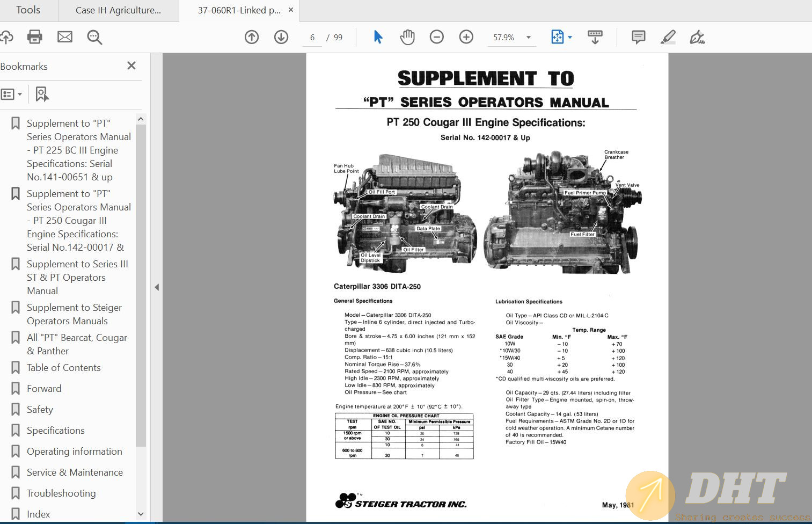The height and width of the screenshot is (524, 812).
Task: Open All PT Bearcat, Cougar bookmark
Action: coord(77,344)
